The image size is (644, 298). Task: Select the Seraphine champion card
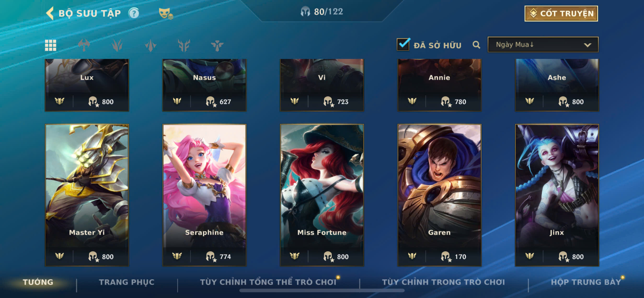pyautogui.click(x=204, y=195)
